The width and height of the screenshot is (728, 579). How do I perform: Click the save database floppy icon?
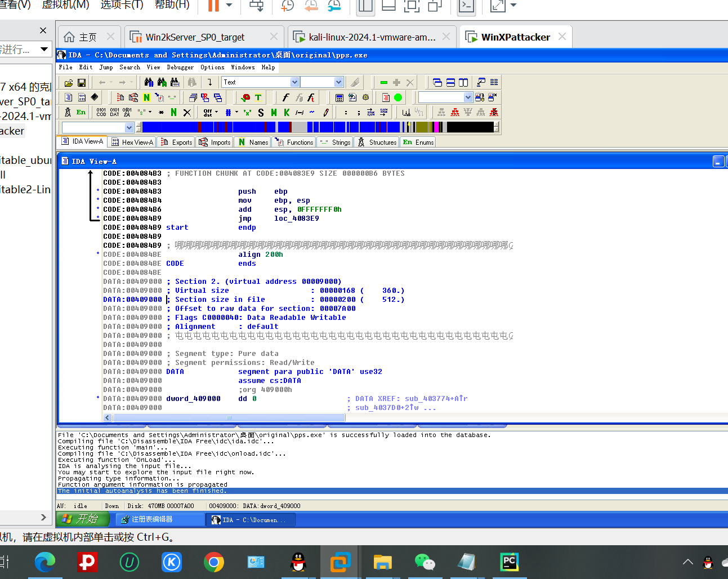click(82, 83)
